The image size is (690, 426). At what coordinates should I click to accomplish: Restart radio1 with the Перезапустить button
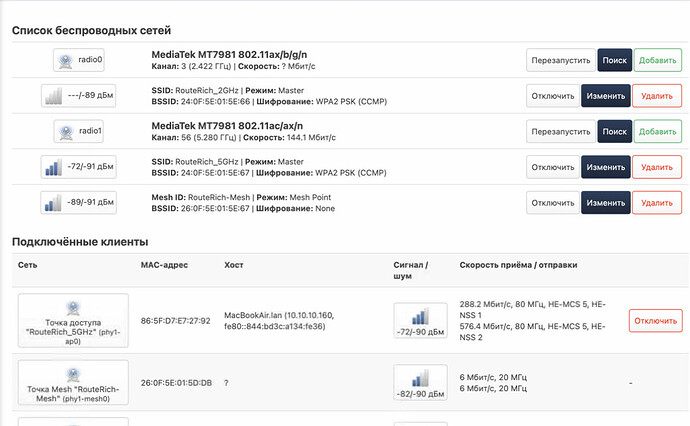pyautogui.click(x=561, y=132)
